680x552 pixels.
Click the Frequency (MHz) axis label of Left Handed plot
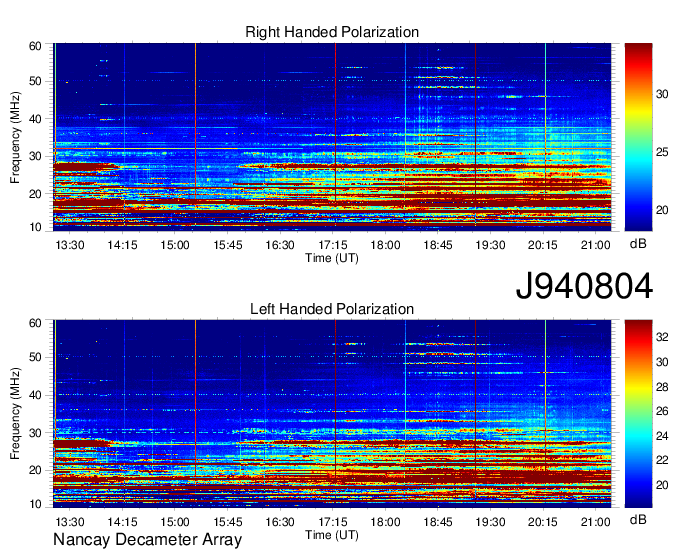coord(15,414)
